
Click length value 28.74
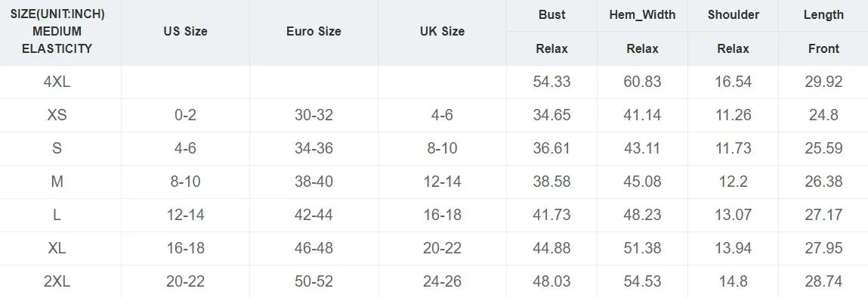click(x=823, y=281)
